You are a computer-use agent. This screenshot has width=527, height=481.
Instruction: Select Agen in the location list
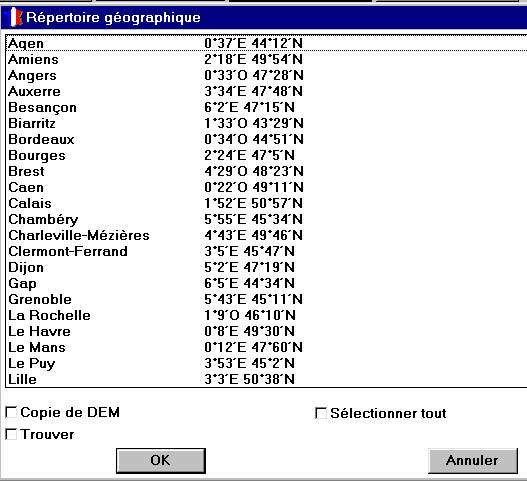[x=266, y=43]
